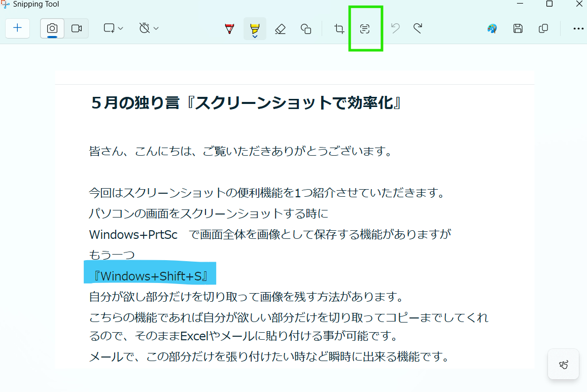Viewport: 587px width, 392px height.
Task: Switch to video Record mode
Action: pos(77,28)
